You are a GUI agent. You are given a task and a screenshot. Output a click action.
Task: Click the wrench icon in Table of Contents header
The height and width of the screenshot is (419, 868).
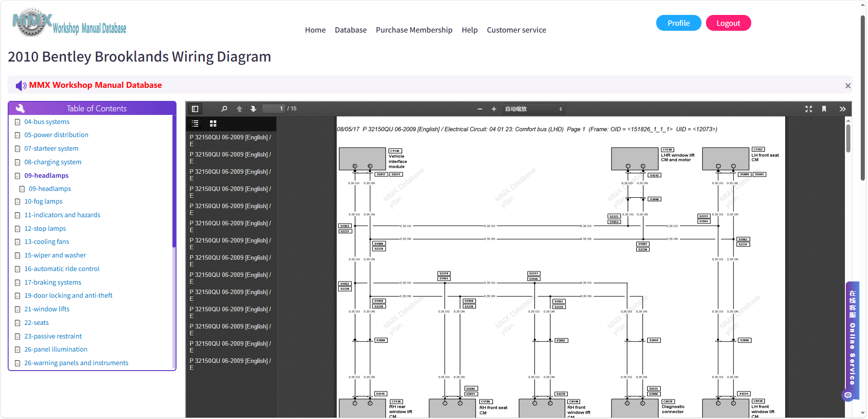click(x=20, y=108)
